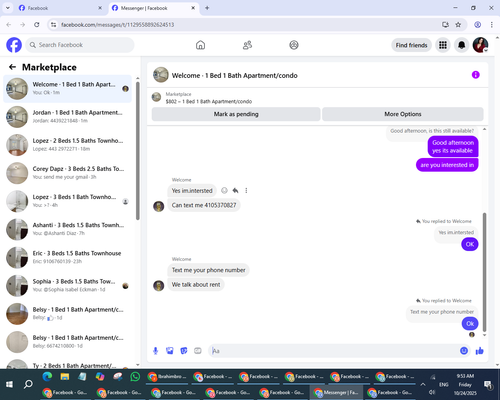Open the emoji picker in message box
This screenshot has width=500, height=400.
464,351
